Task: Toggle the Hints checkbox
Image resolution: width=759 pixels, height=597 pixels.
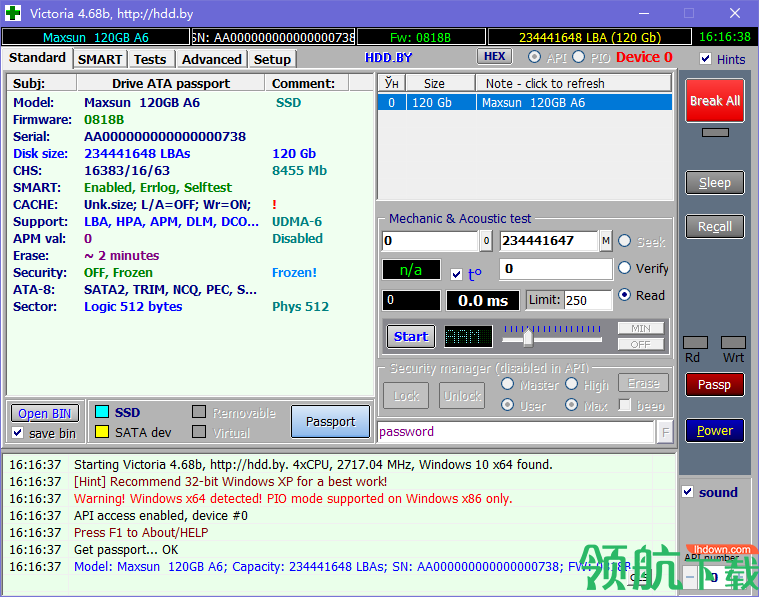Action: tap(706, 59)
